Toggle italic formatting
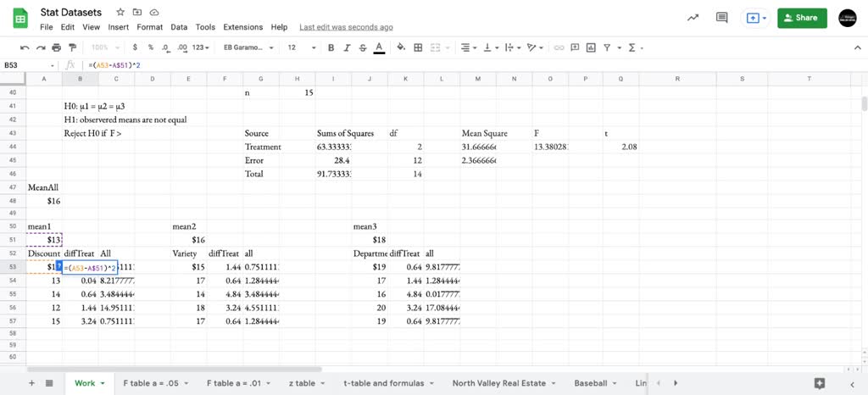 click(x=347, y=47)
